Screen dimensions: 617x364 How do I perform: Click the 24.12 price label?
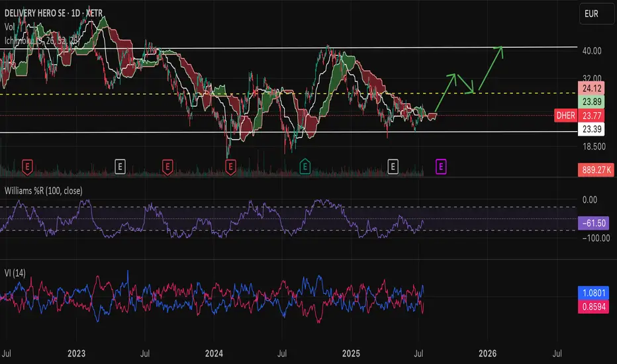[x=591, y=88]
